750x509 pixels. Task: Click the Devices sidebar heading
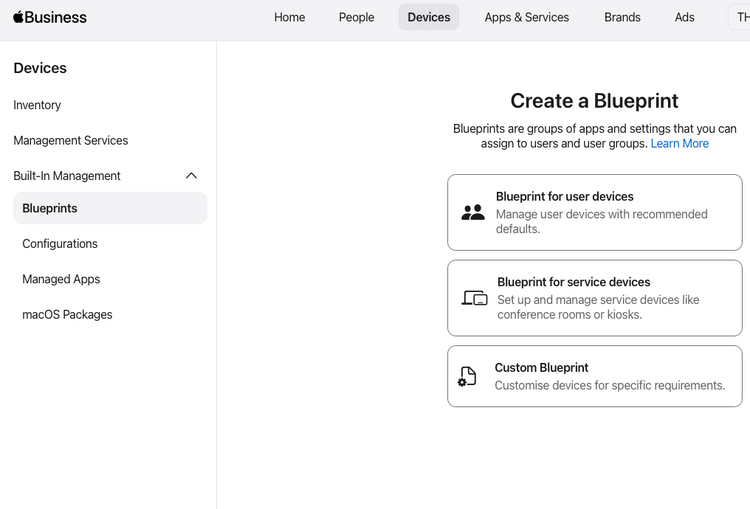(x=40, y=68)
